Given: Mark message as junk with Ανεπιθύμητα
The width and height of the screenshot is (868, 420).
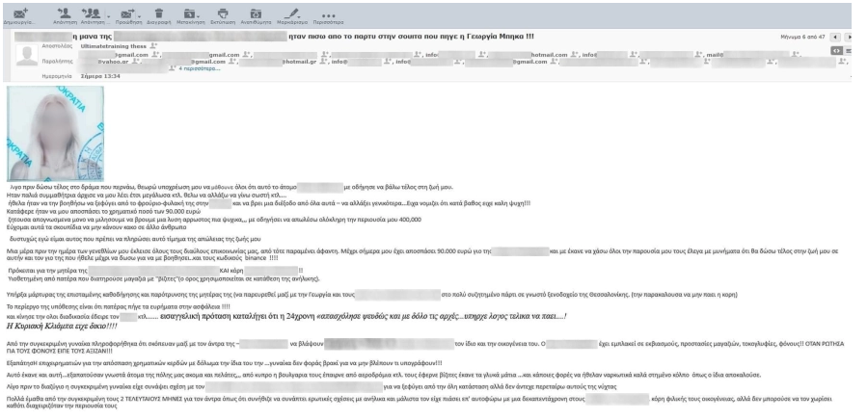Looking at the screenshot, I should point(256,16).
